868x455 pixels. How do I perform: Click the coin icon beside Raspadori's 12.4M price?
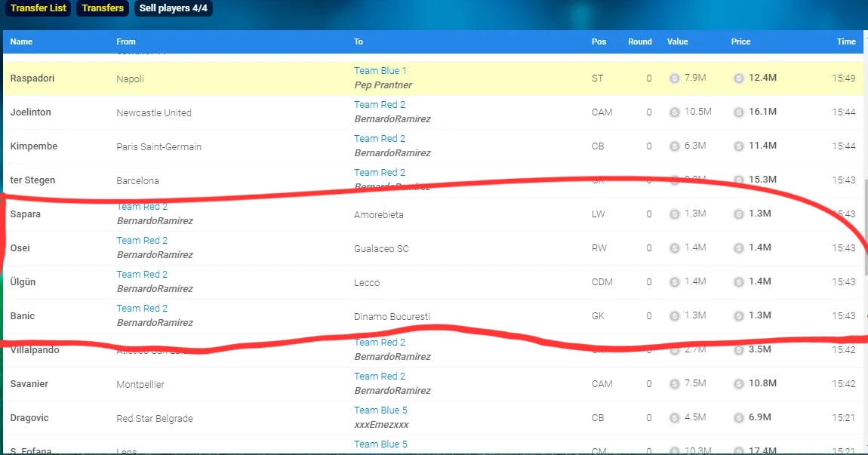click(x=739, y=78)
